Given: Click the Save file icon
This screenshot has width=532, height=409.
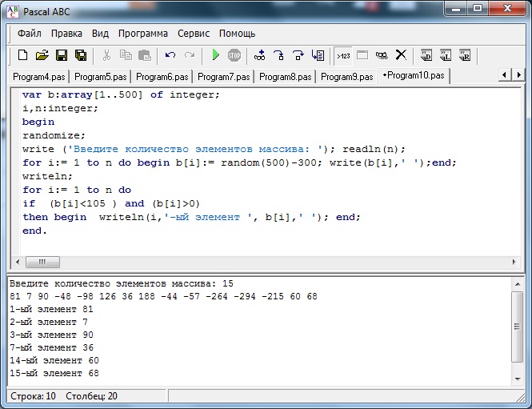Looking at the screenshot, I should pyautogui.click(x=62, y=55).
